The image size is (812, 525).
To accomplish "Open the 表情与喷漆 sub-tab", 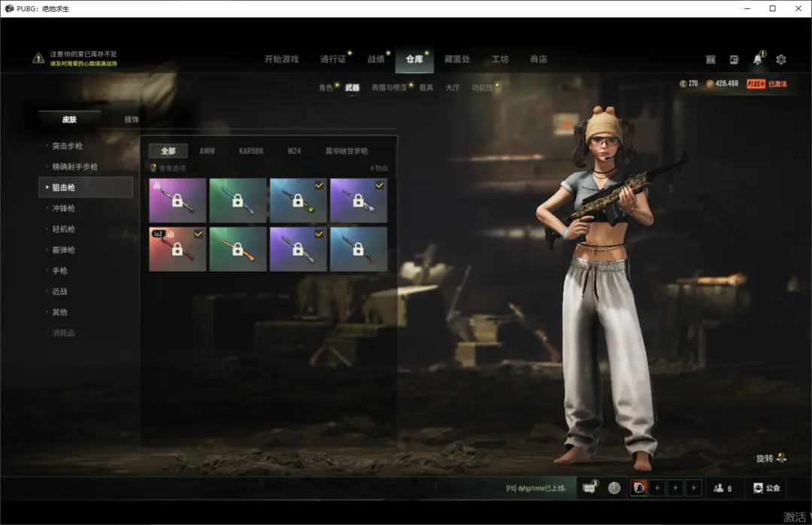I will click(x=389, y=87).
